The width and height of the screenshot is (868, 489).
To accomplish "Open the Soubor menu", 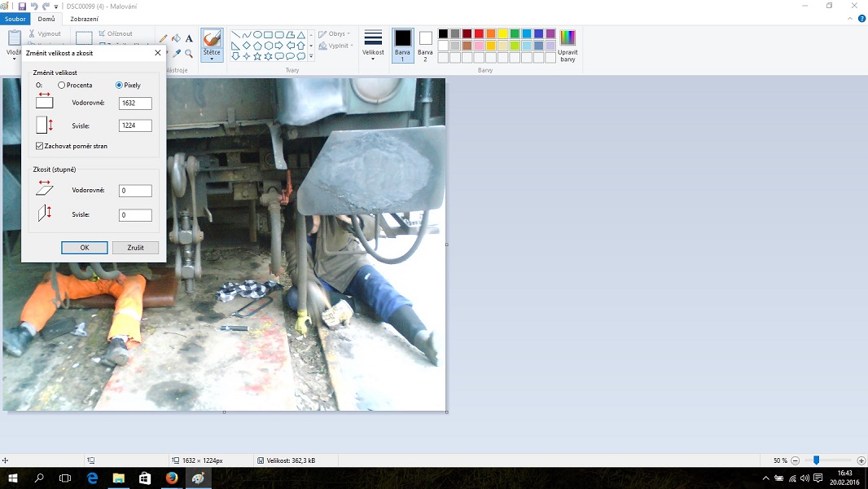I will pyautogui.click(x=15, y=19).
